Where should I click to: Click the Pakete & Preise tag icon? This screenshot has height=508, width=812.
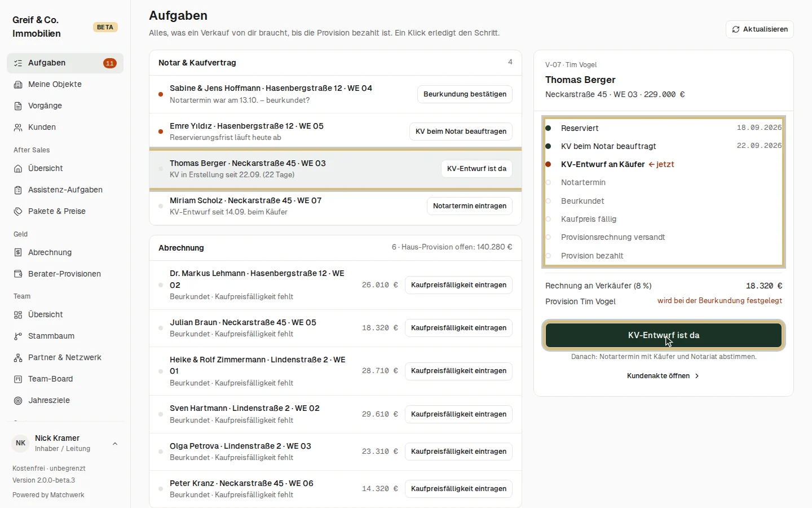point(18,212)
